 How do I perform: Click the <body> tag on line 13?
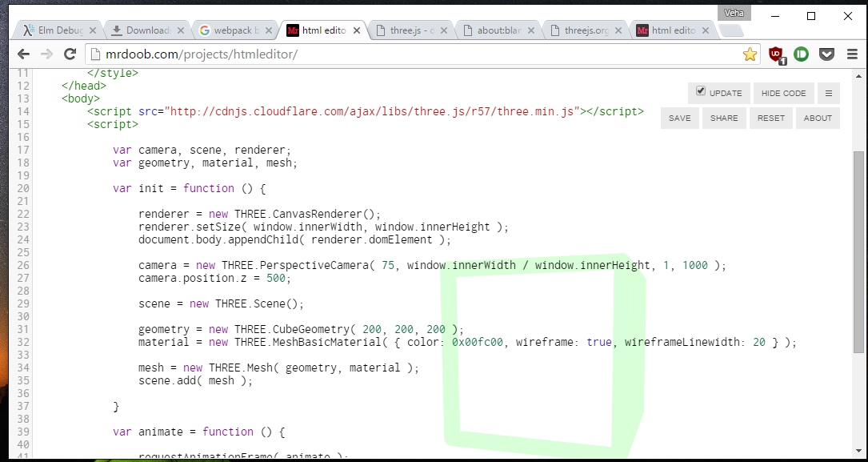pos(81,98)
